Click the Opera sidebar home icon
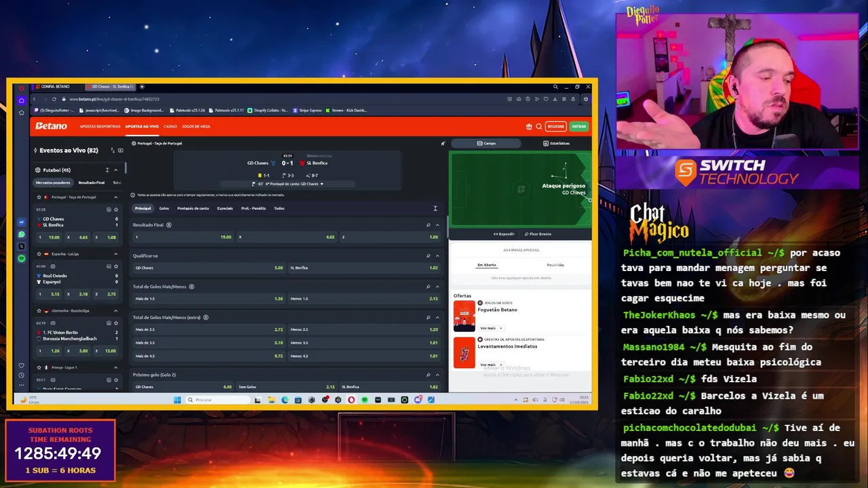Screen dimensions: 868x488 [x=22, y=100]
